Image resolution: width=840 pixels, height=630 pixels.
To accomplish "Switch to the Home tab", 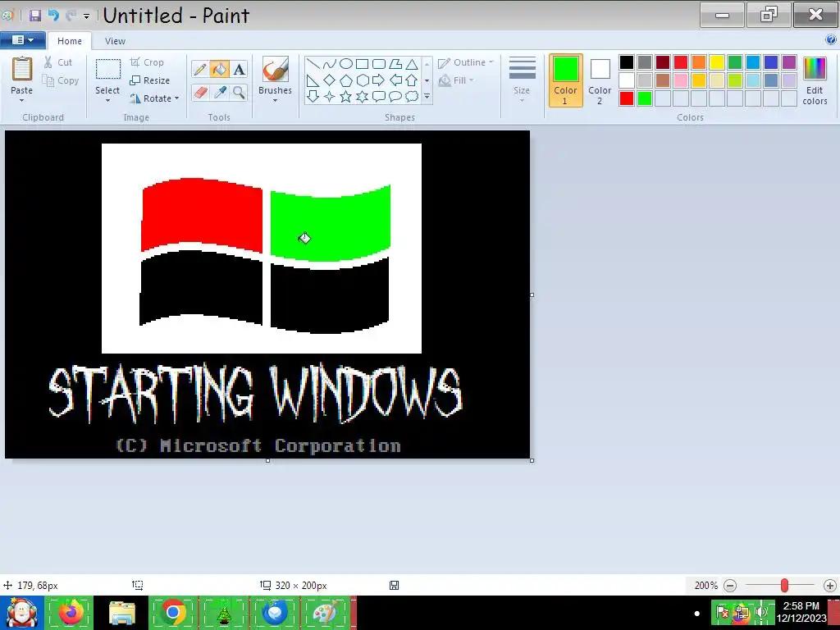I will click(70, 41).
